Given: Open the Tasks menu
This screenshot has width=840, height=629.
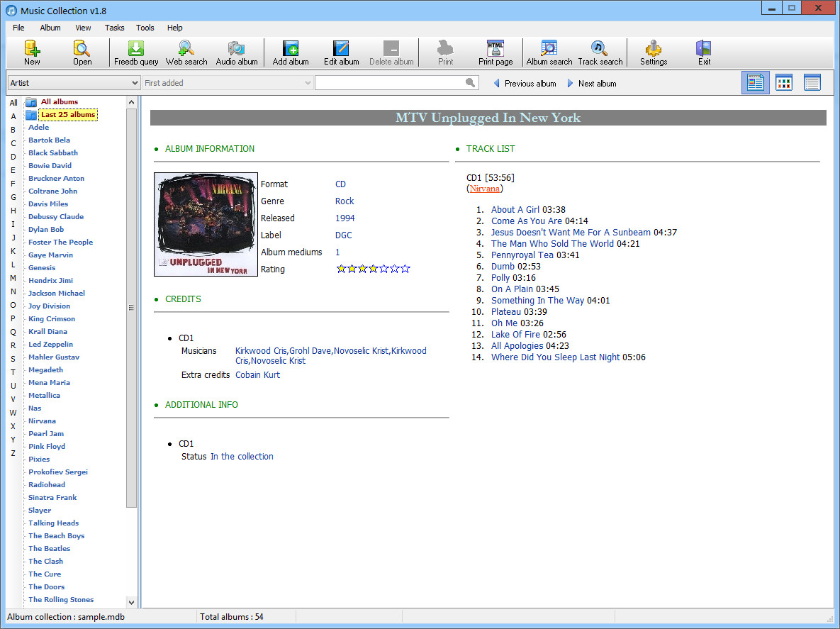Looking at the screenshot, I should tap(114, 28).
